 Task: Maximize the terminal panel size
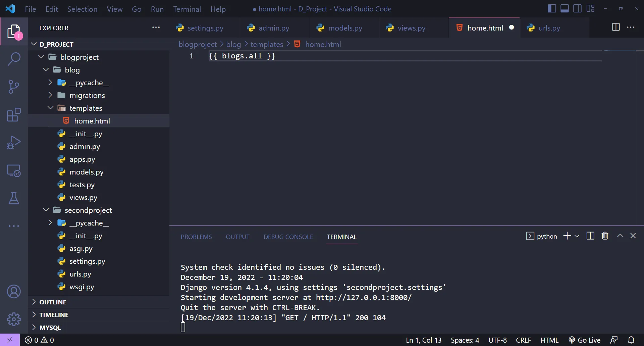point(620,236)
